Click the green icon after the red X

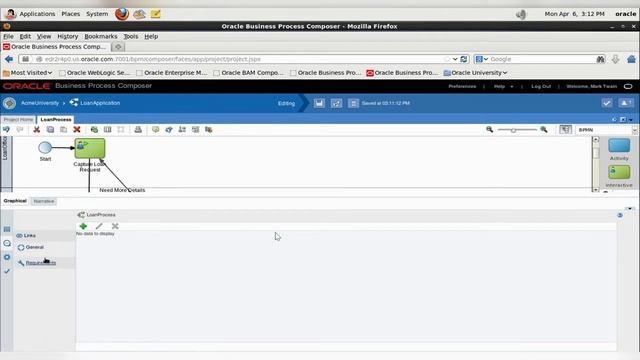tap(94, 129)
